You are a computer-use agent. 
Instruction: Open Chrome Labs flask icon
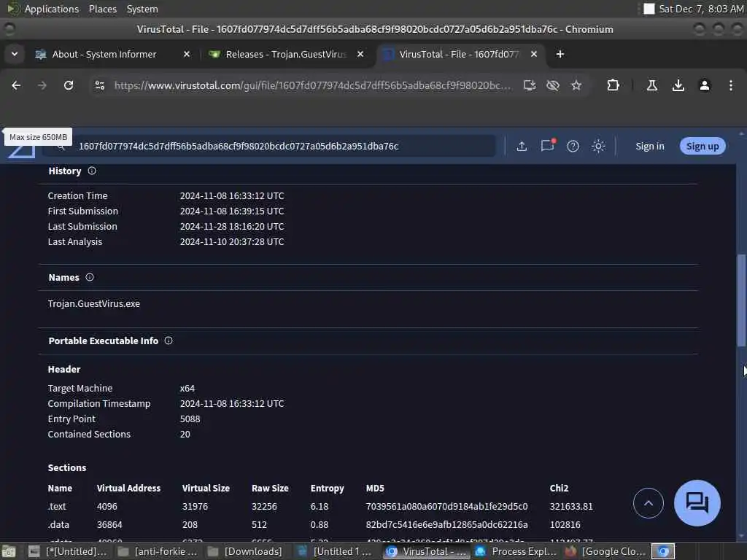(651, 85)
